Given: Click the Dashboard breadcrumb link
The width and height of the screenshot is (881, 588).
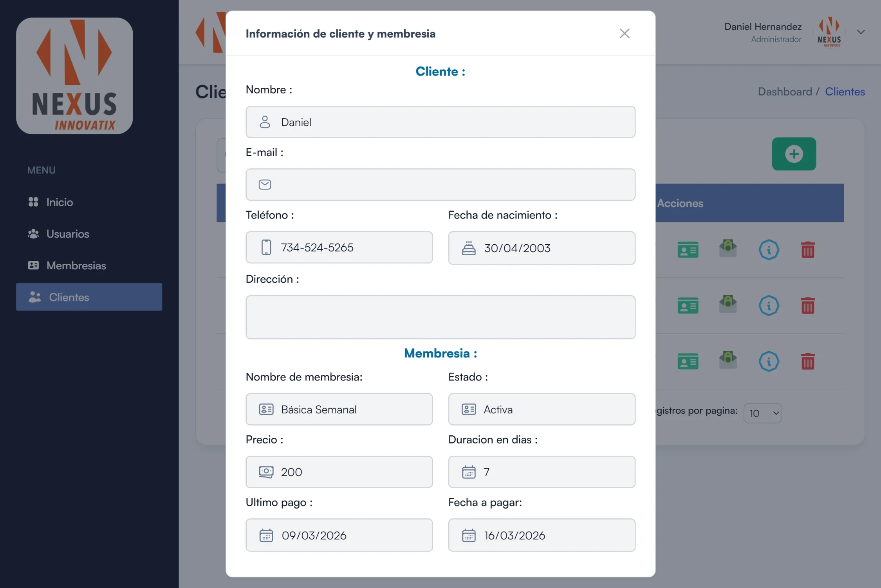Looking at the screenshot, I should point(785,92).
